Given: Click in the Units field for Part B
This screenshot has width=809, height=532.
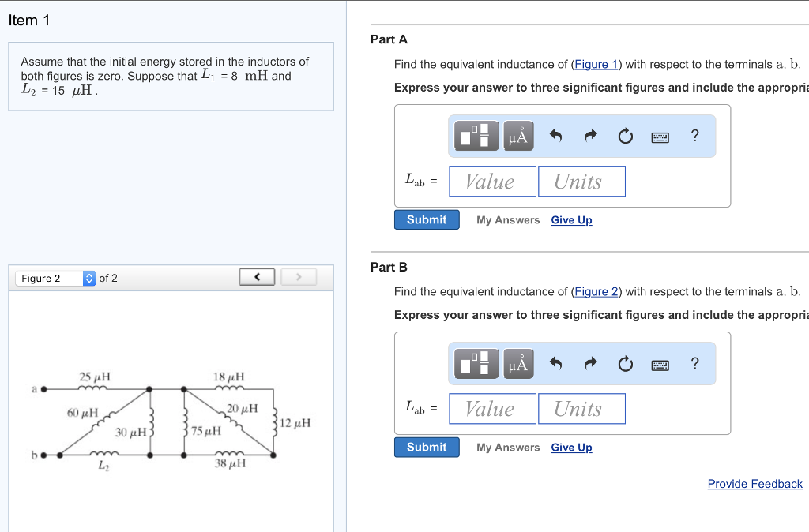Looking at the screenshot, I should [x=581, y=408].
